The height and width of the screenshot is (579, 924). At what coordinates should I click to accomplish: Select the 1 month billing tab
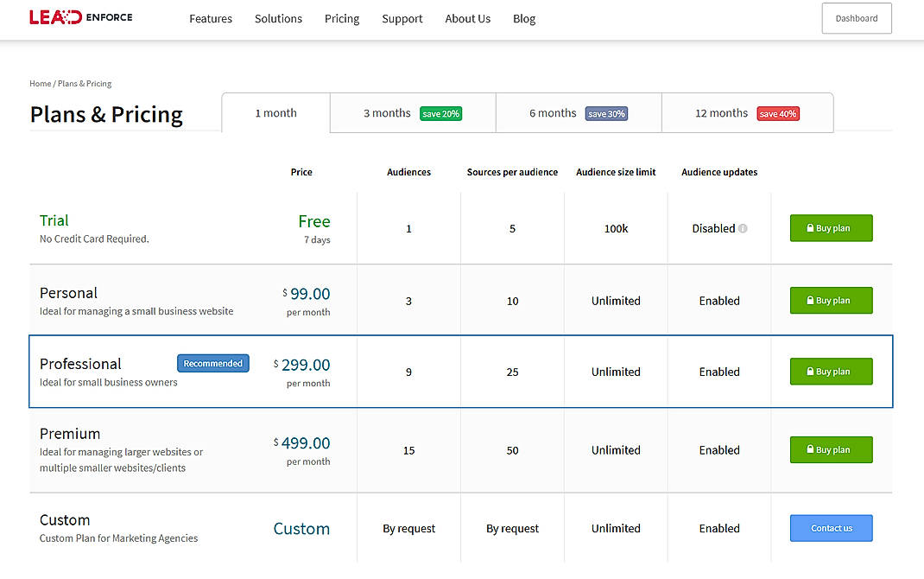(275, 112)
